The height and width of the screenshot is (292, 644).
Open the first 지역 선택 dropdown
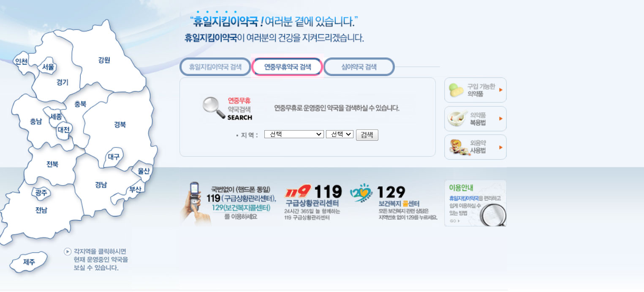coord(294,134)
